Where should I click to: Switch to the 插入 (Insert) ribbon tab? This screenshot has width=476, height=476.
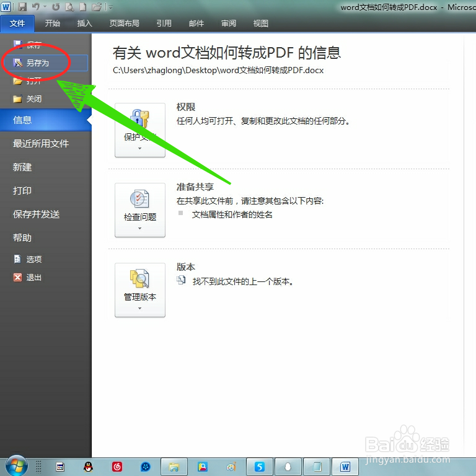(85, 24)
